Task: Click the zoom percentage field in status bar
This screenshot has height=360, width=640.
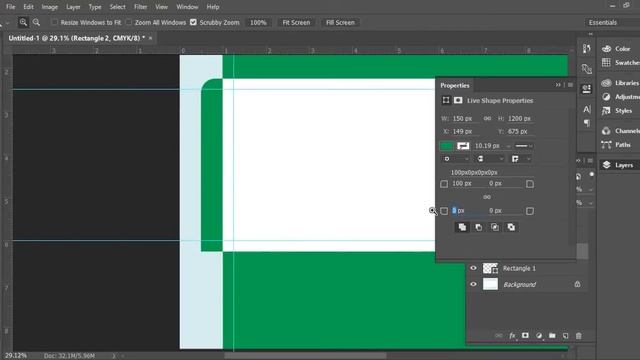Action: (x=16, y=356)
